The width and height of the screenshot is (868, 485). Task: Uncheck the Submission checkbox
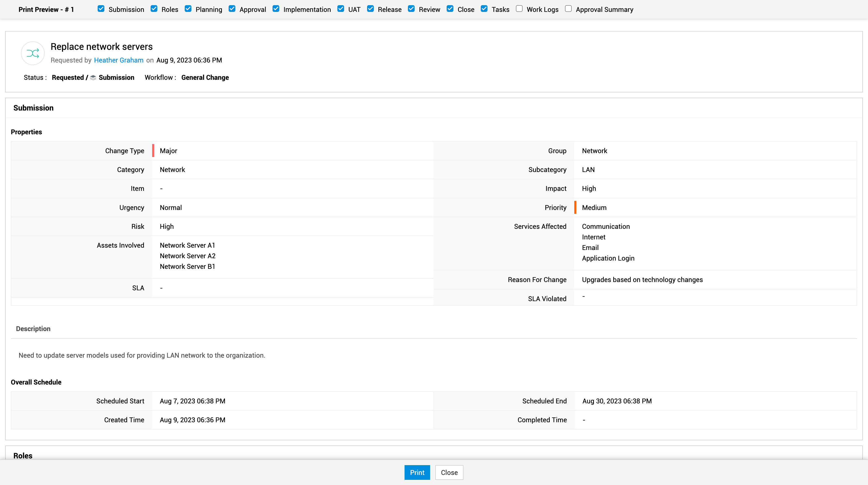tap(101, 9)
